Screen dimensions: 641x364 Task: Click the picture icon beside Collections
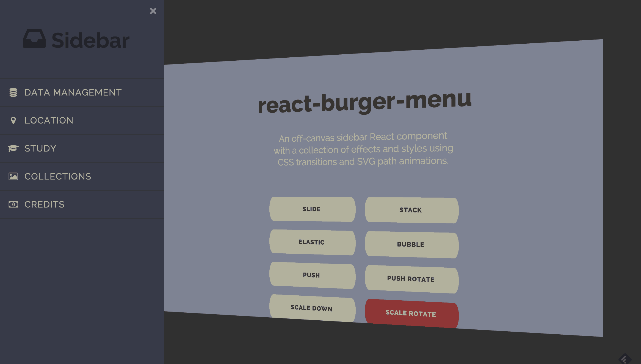tap(13, 176)
